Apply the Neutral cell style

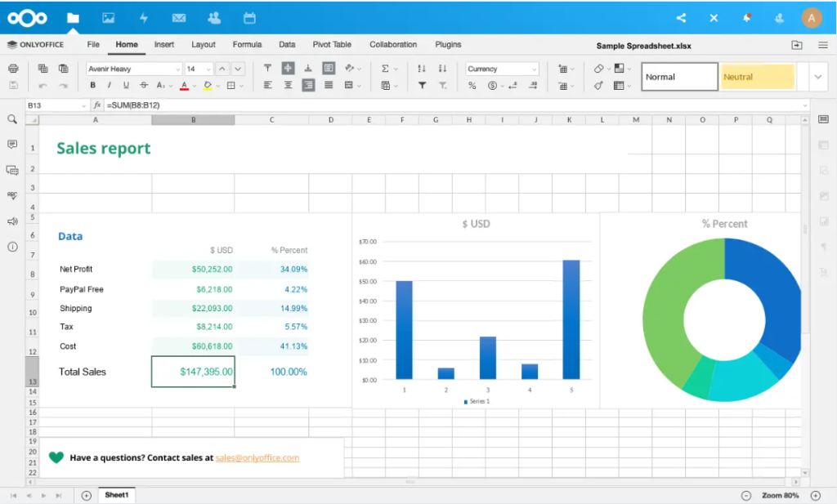pyautogui.click(x=757, y=77)
